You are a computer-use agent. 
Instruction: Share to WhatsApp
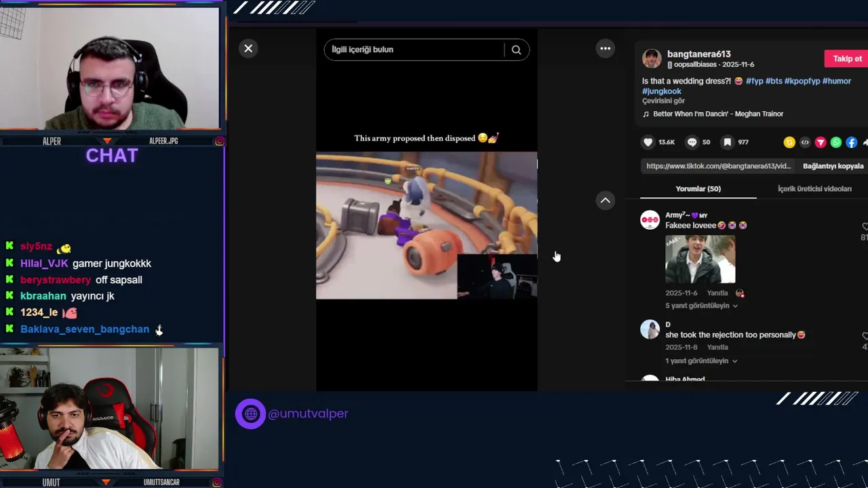(x=836, y=142)
